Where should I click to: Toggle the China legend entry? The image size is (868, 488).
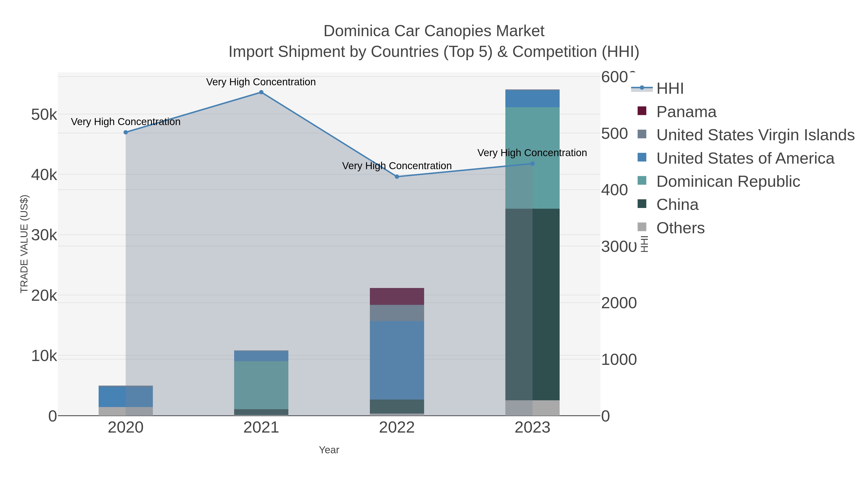pyautogui.click(x=668, y=205)
